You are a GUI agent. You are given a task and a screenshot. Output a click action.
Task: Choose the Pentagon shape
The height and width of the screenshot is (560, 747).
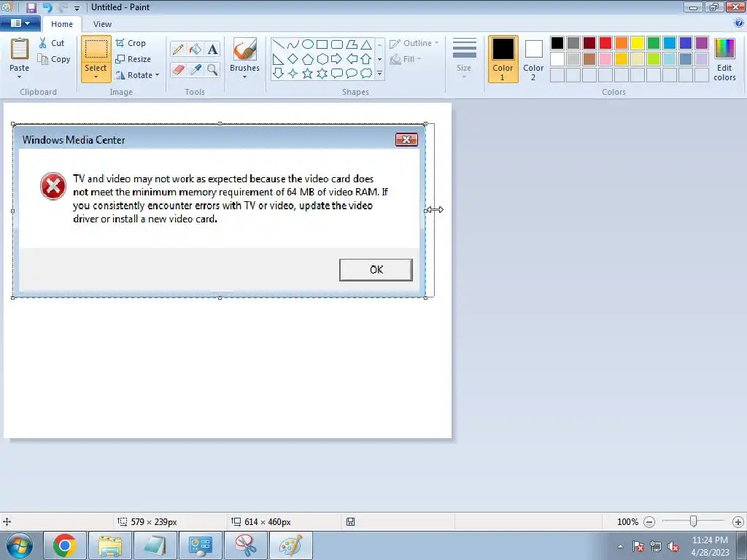click(308, 59)
